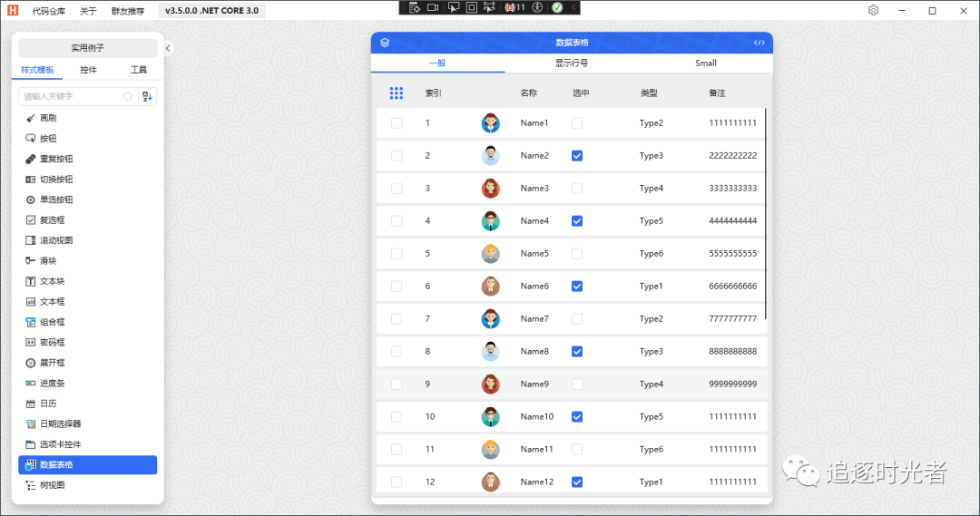Click the HandyControl H logo icon
This screenshot has width=980, height=516.
pos(13,11)
